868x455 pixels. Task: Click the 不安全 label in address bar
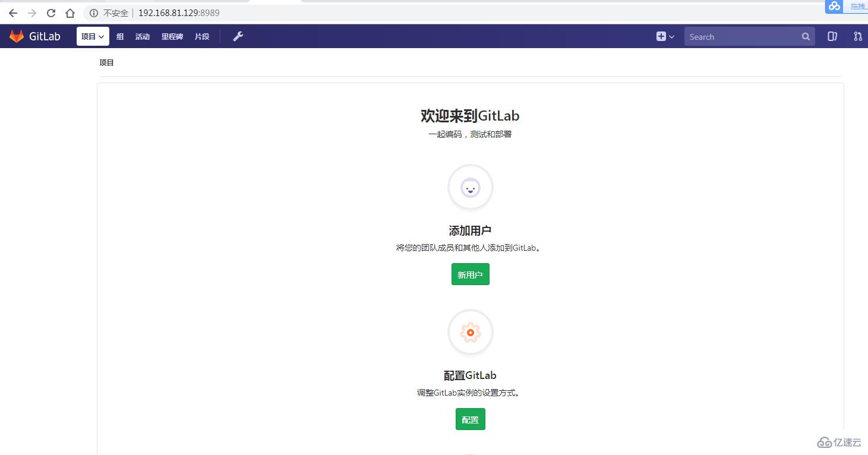[116, 12]
